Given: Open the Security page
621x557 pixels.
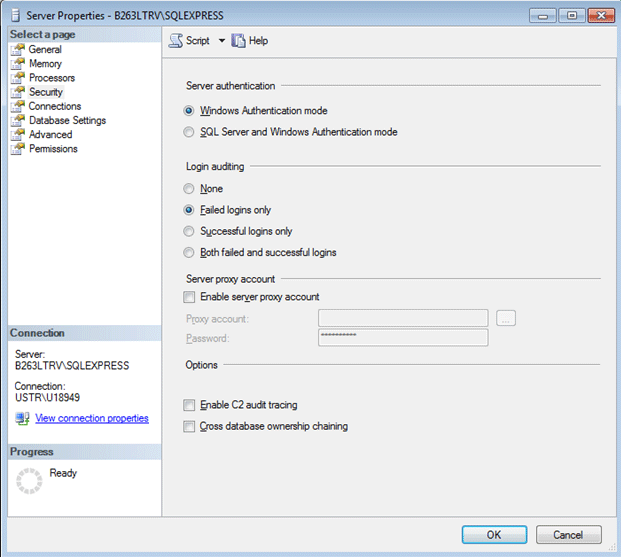Looking at the screenshot, I should tap(46, 92).
